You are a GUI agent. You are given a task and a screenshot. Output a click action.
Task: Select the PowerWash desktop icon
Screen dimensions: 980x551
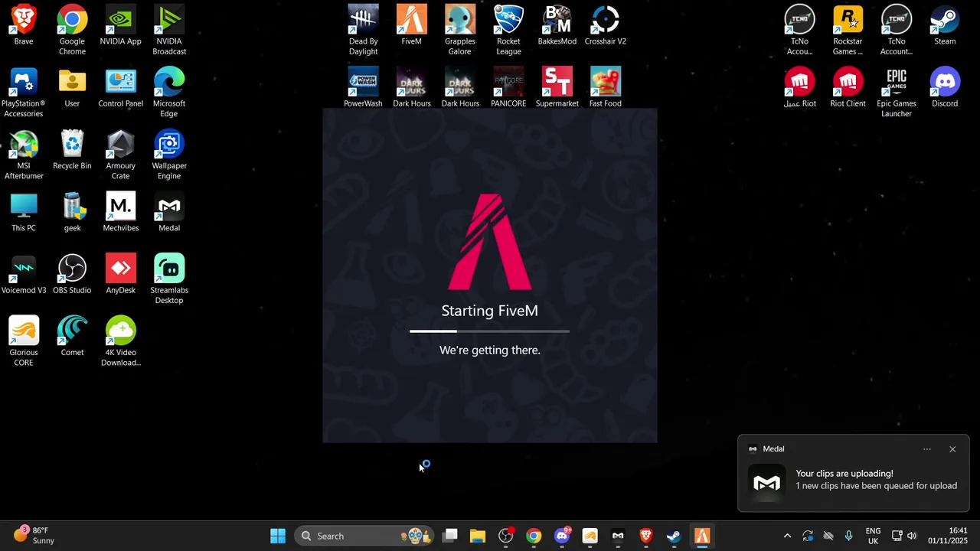point(363,87)
